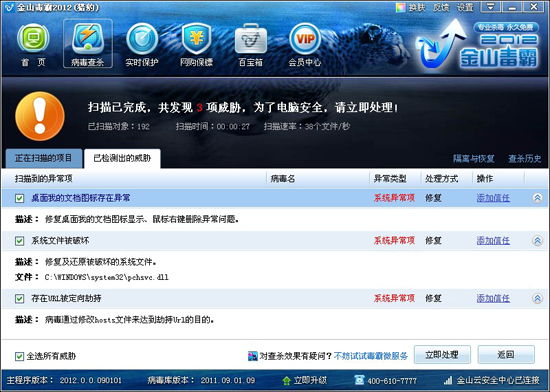Click the 系统文件被破坏 item name
The height and width of the screenshot is (392, 550).
60,241
